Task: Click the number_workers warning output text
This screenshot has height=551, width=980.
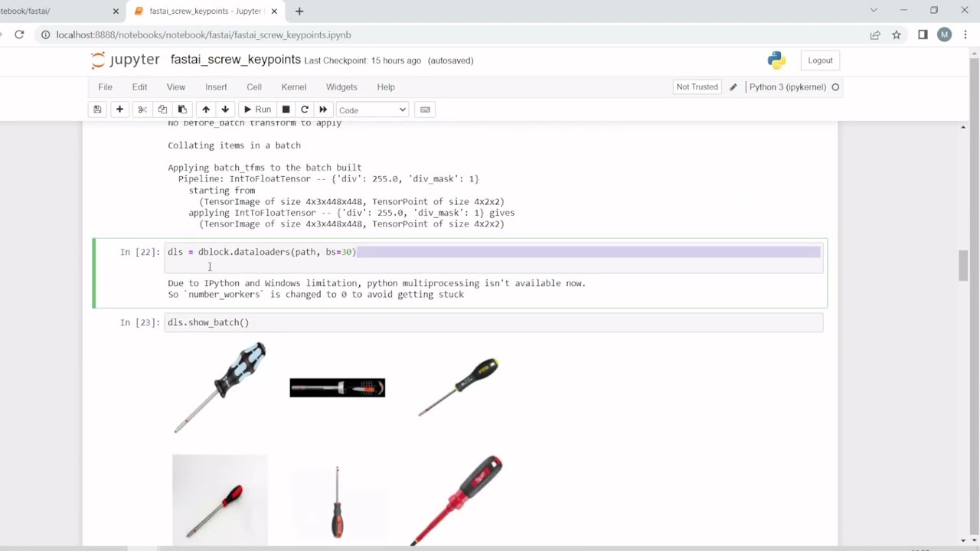Action: [315, 295]
